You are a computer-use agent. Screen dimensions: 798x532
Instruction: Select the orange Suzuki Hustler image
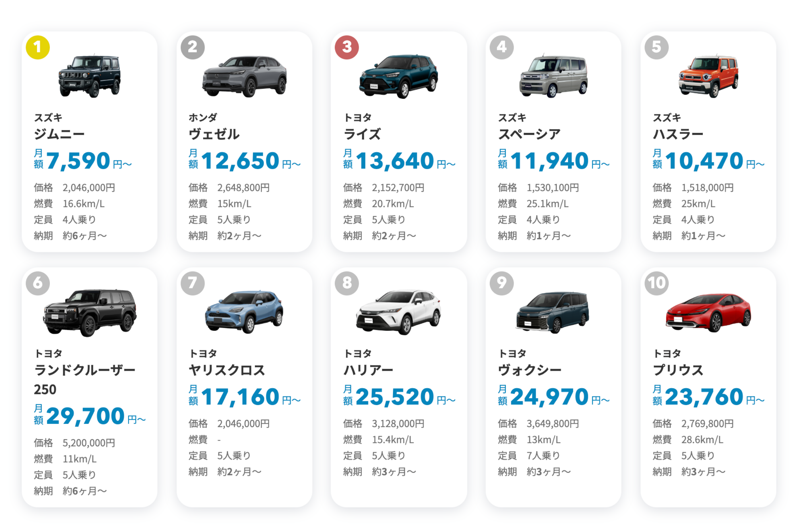pos(709,76)
